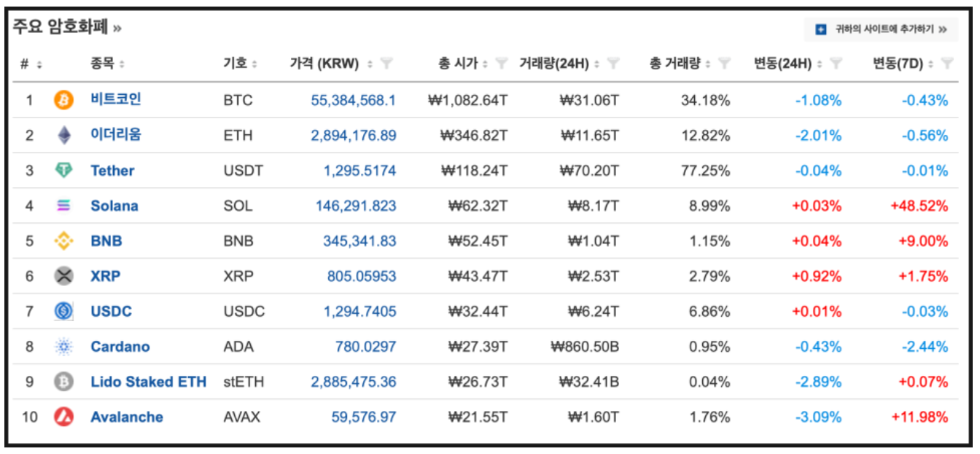Open the Tether coin page link
Viewport: 980px width, 454px height.
point(112,171)
